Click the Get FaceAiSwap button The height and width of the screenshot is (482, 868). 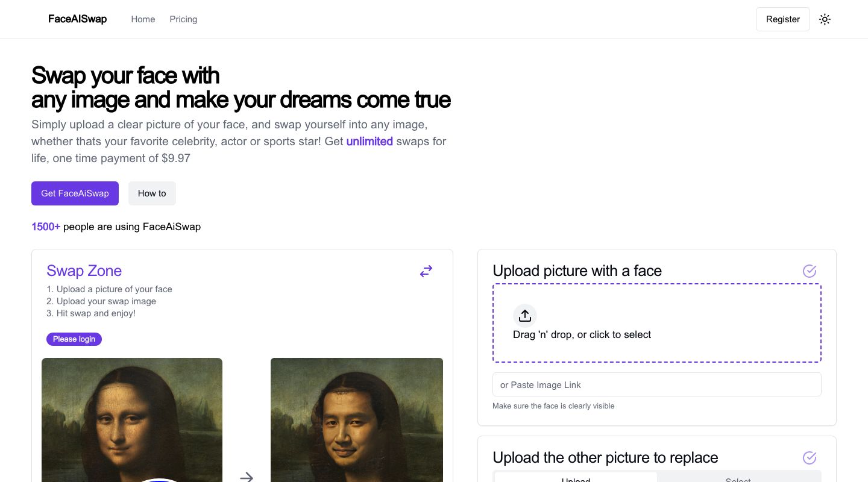pyautogui.click(x=75, y=193)
